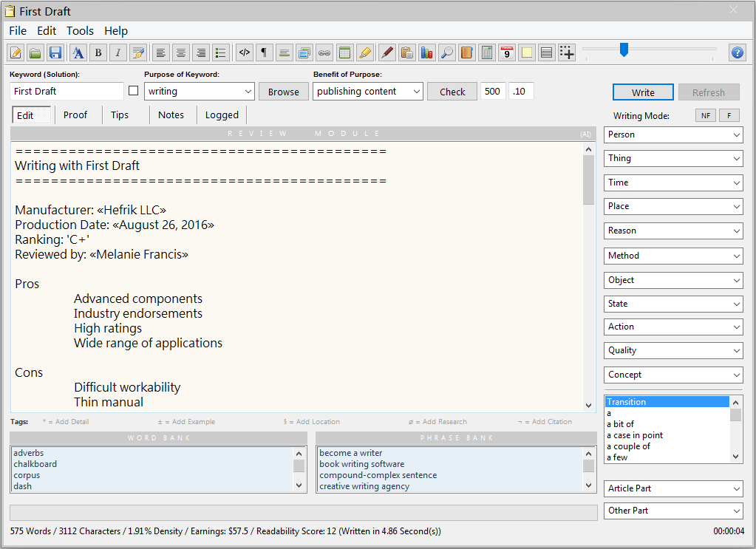Image resolution: width=756 pixels, height=549 pixels.
Task: Click the 500 word count field
Action: 492,91
